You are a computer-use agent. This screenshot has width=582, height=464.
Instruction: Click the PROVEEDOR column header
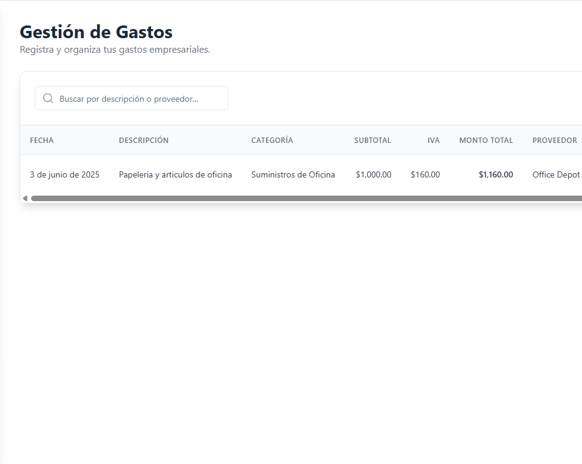tap(555, 140)
